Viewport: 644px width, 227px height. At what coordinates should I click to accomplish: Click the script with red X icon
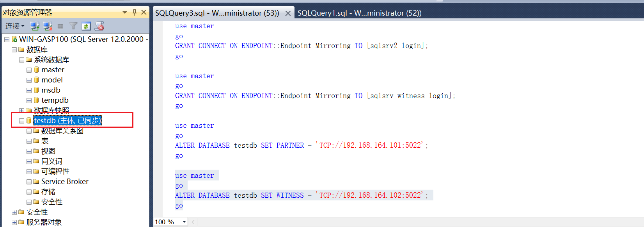[x=99, y=26]
